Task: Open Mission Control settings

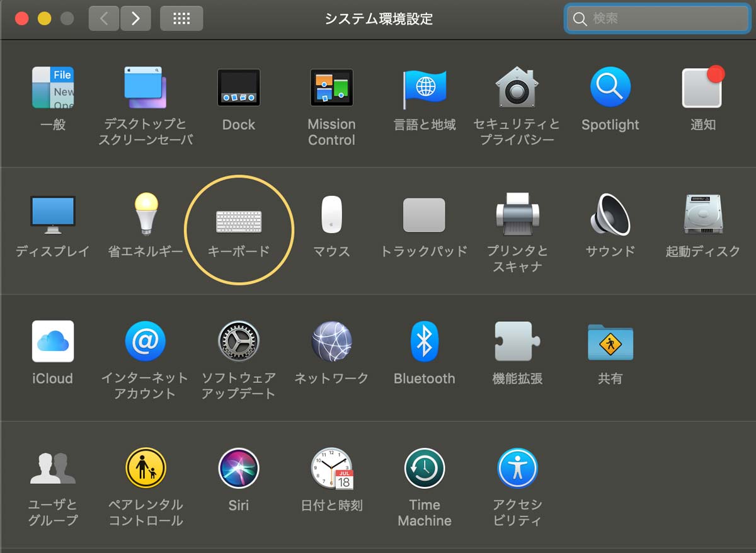Action: (x=331, y=88)
